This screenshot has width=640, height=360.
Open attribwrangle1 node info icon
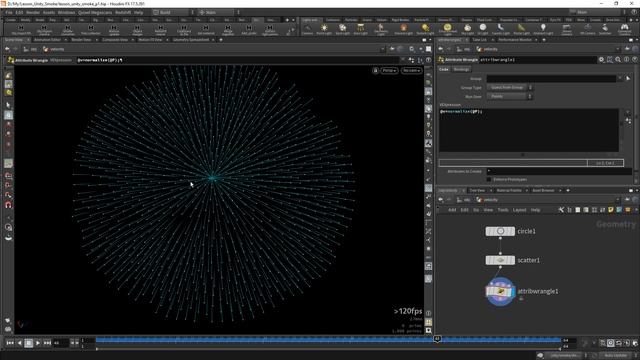coord(627,60)
